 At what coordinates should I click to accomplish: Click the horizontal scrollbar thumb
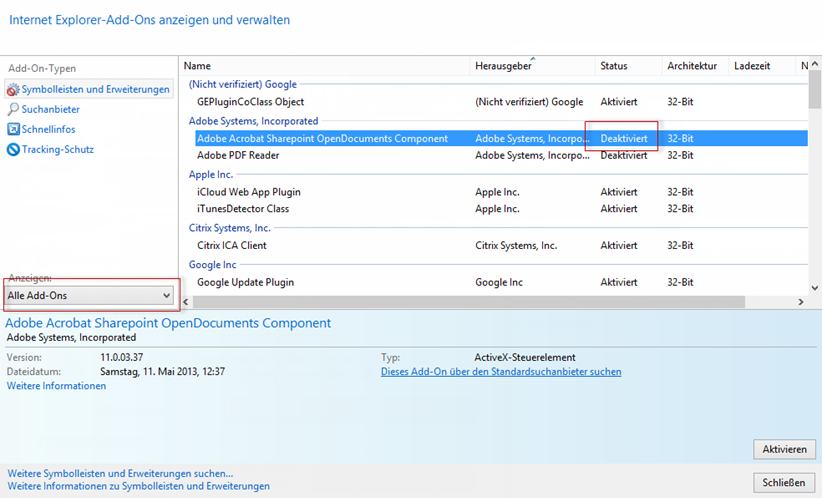469,302
